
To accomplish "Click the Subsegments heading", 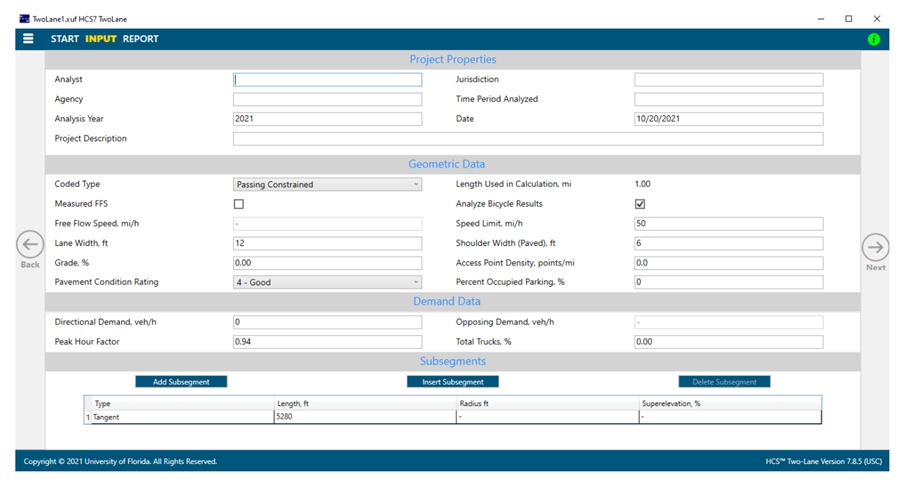I will (x=453, y=361).
